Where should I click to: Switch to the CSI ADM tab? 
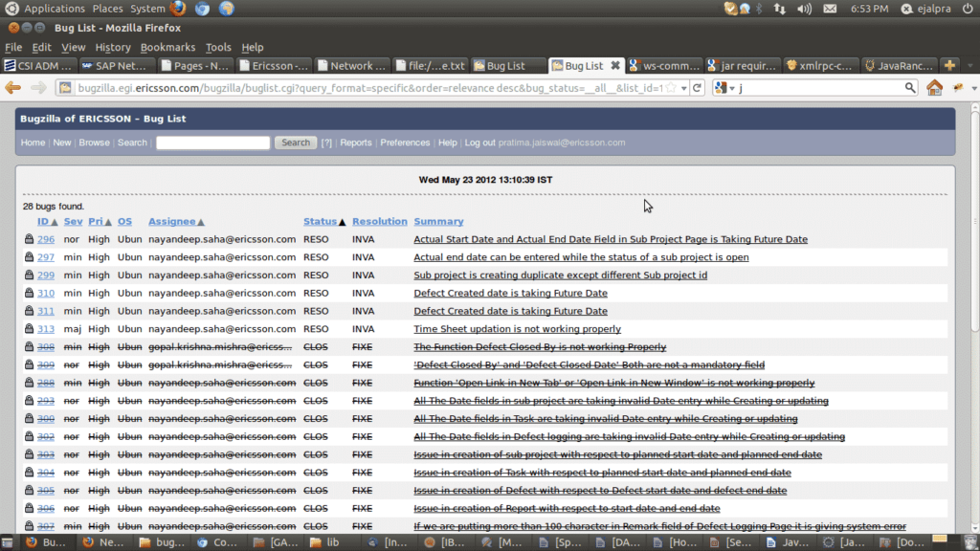tap(38, 66)
